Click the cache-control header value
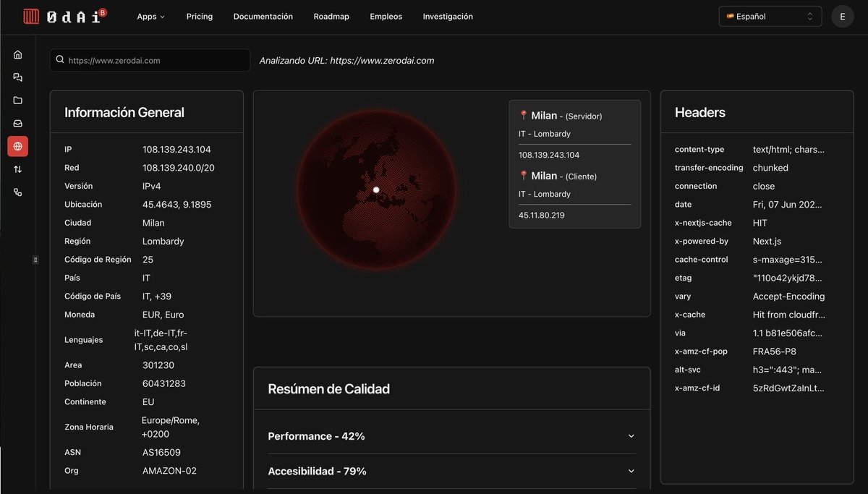Image resolution: width=868 pixels, height=494 pixels. click(787, 260)
